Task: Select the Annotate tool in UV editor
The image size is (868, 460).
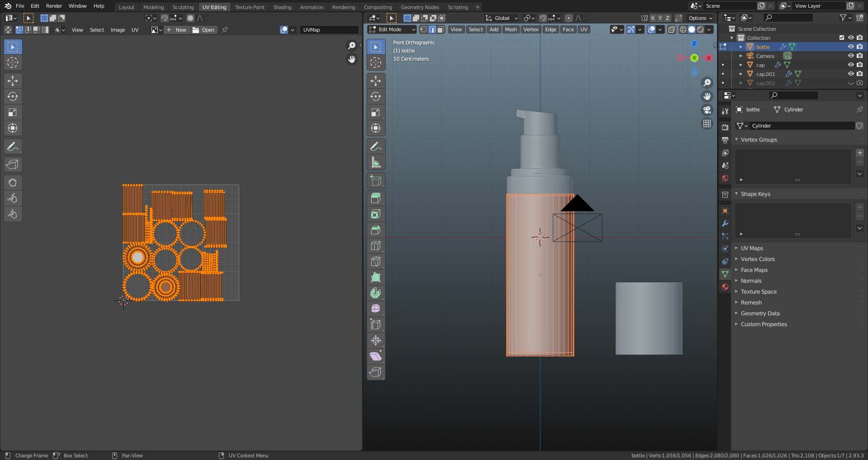Action: (x=13, y=147)
